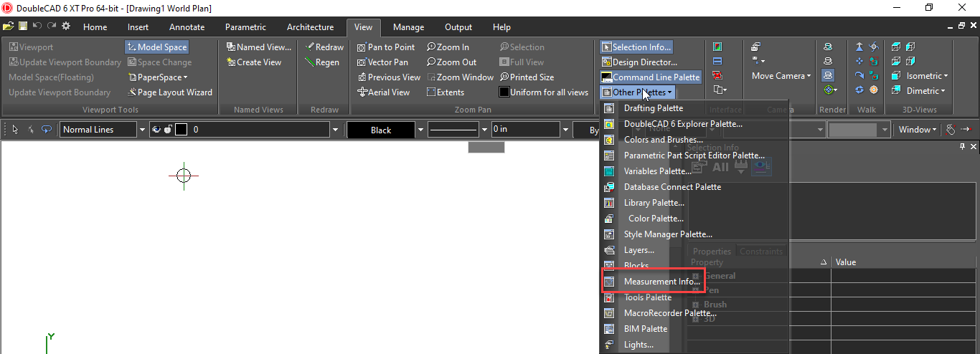
Task: Click the Save disk icon
Action: pyautogui.click(x=23, y=27)
